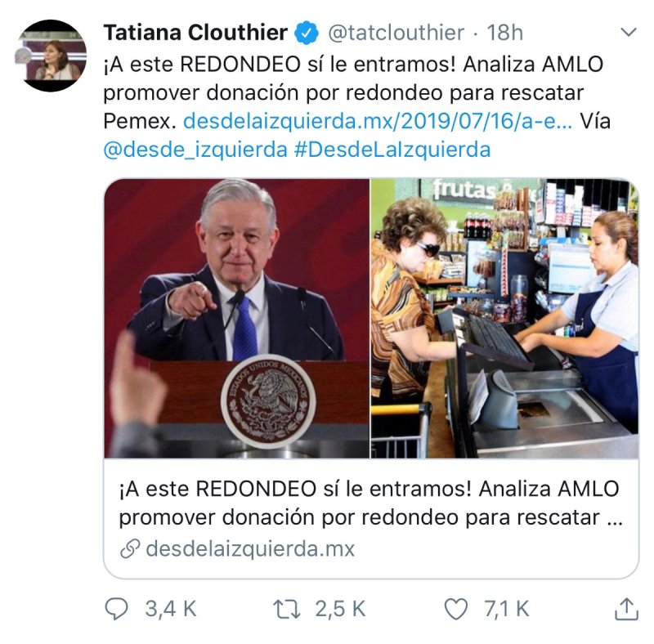Screen dimensions: 654x644
Task: Retweet this post via the retweet icon
Action: [x=287, y=609]
